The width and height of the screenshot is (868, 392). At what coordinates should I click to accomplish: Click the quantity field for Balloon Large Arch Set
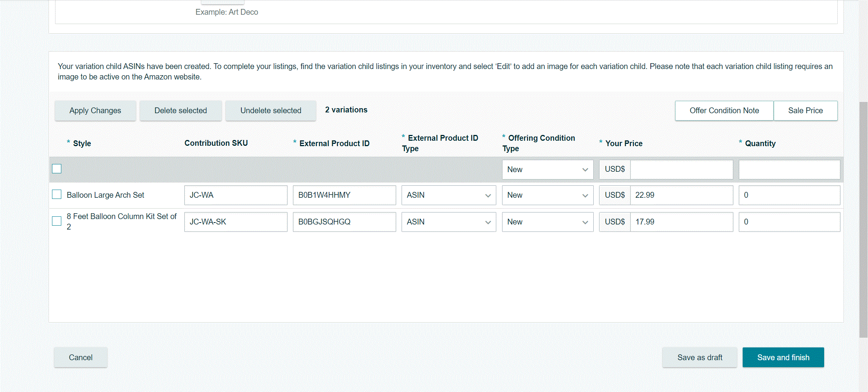pos(789,195)
